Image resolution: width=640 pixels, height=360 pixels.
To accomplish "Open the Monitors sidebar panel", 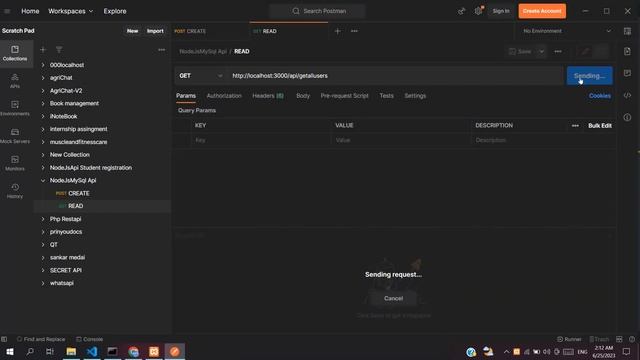I will [15, 163].
